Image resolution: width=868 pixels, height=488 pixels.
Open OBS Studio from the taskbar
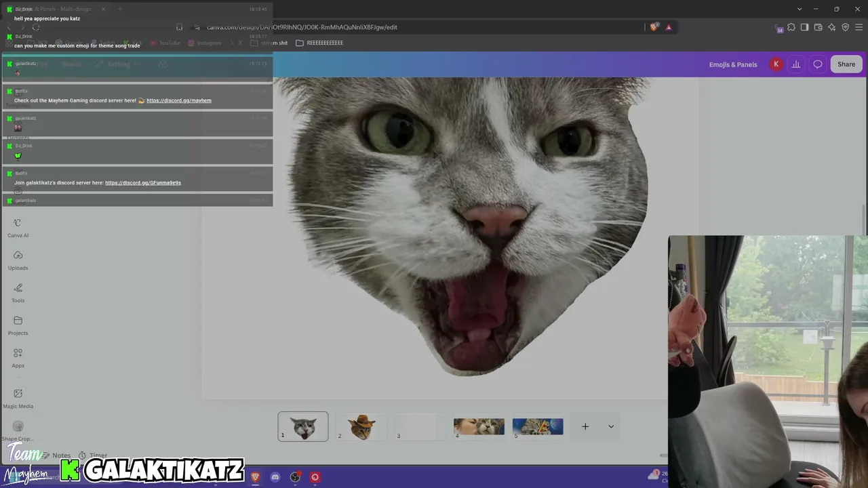(295, 477)
